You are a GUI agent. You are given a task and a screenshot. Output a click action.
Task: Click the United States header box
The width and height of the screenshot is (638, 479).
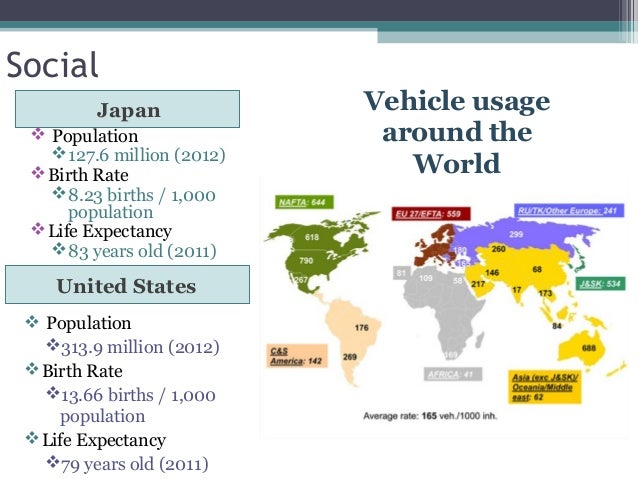(126, 286)
